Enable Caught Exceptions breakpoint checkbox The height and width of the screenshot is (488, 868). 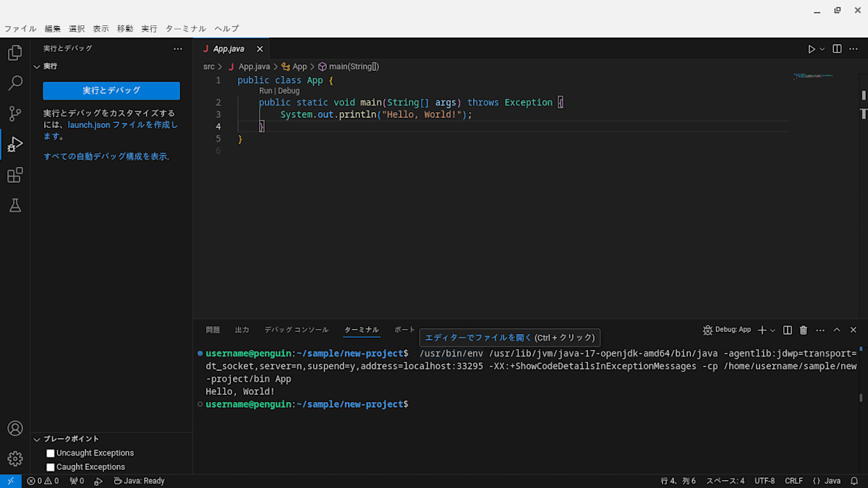[x=51, y=467]
